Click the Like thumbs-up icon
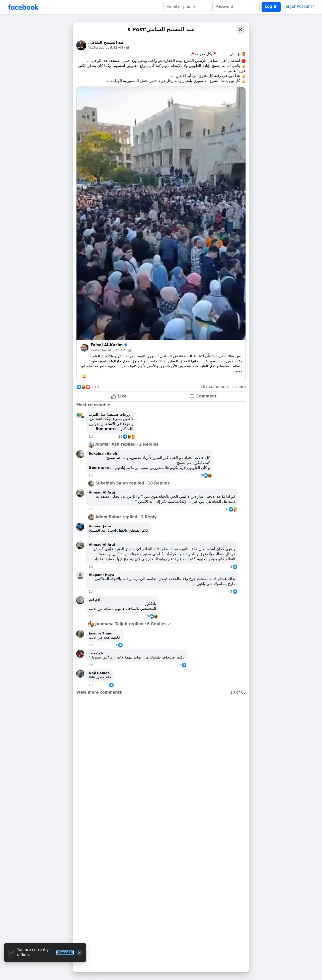This screenshot has width=322, height=980. 113,396
